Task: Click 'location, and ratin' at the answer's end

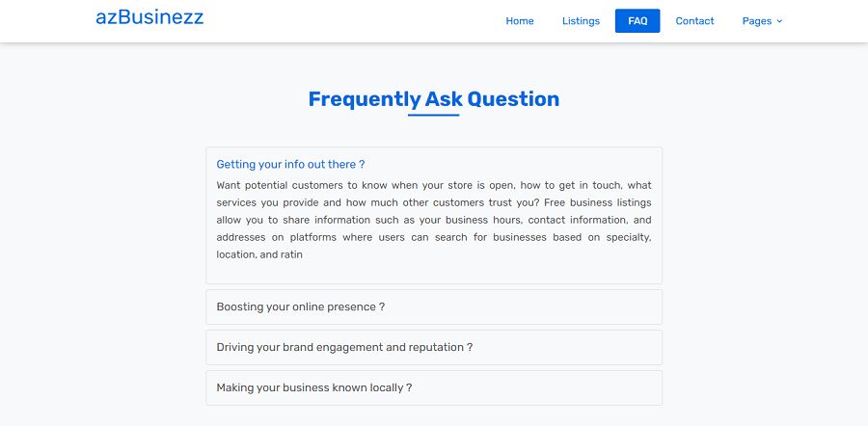Action: tap(260, 255)
